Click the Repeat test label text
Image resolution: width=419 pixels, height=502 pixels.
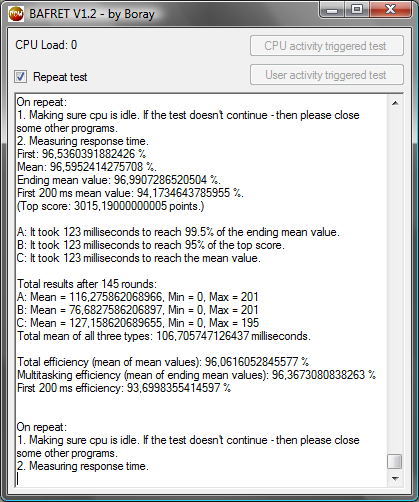pos(60,77)
